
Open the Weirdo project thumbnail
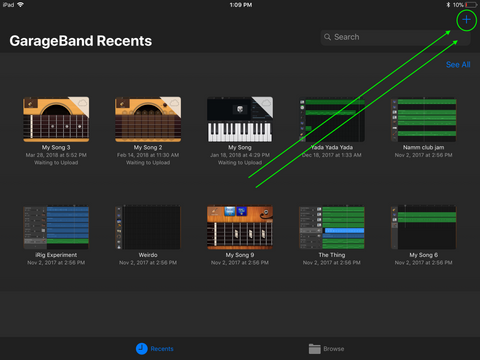click(148, 227)
